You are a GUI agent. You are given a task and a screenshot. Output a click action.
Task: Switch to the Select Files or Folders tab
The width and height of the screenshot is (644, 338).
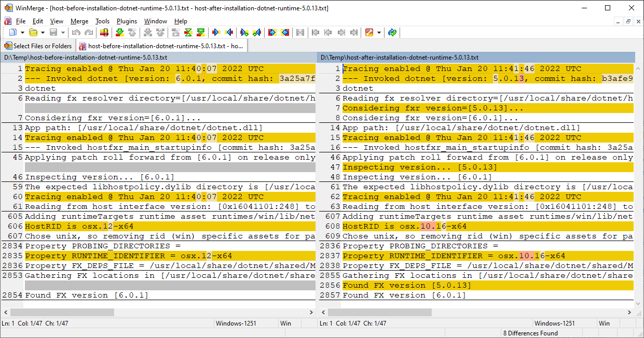point(37,46)
